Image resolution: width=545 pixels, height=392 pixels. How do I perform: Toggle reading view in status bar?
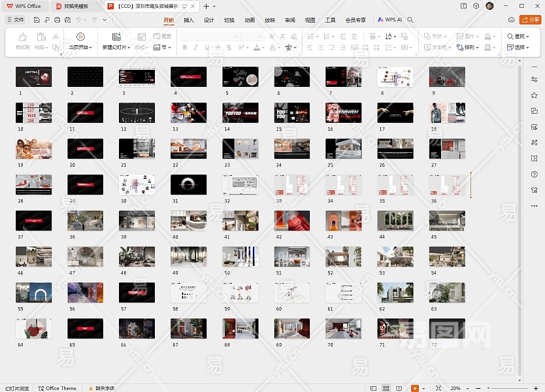(x=399, y=388)
